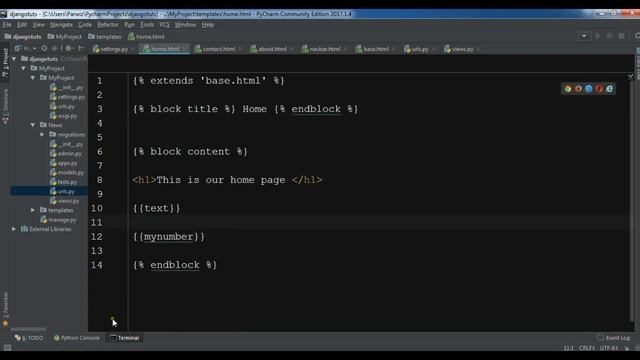
Task: Select settings.py in project tree
Action: coord(67,97)
